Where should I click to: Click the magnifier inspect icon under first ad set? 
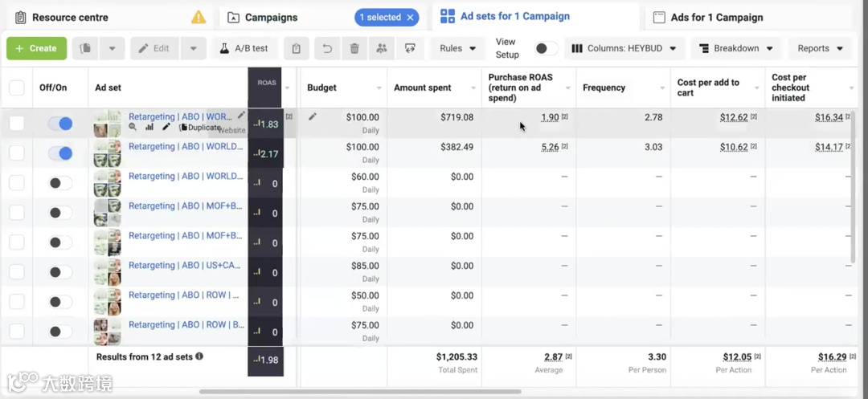click(x=133, y=127)
